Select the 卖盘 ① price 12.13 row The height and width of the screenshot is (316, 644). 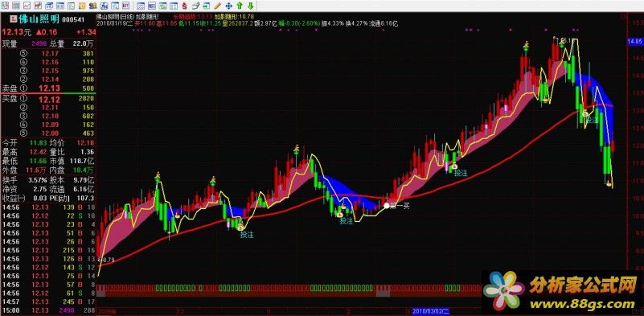48,88
